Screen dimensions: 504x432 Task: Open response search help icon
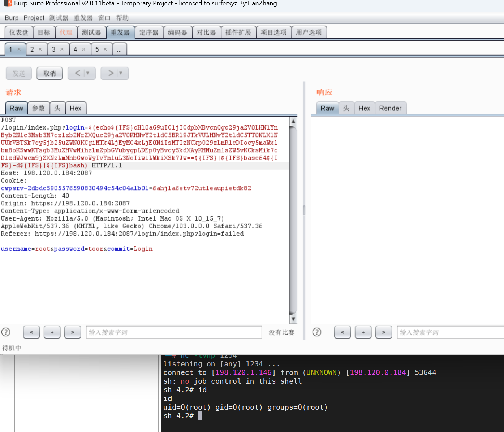(x=317, y=332)
